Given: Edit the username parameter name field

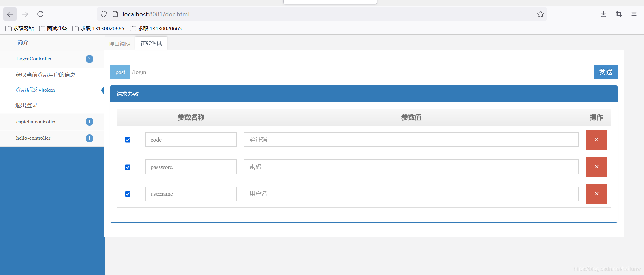Looking at the screenshot, I should click(x=191, y=194).
